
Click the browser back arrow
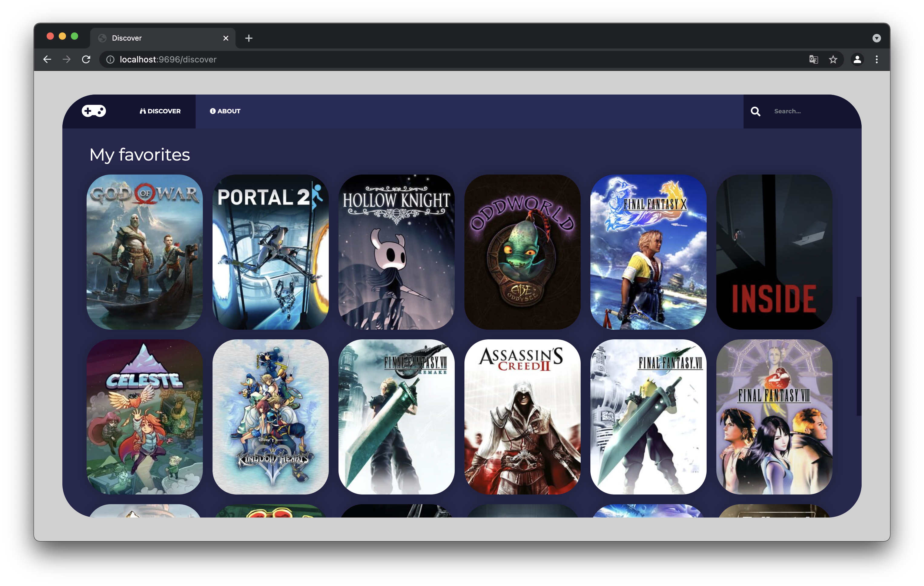coord(47,59)
